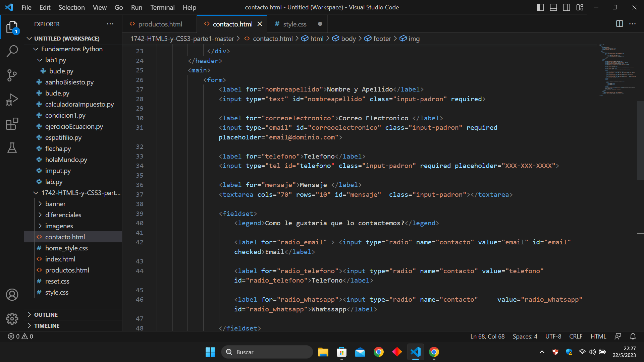Open editor more actions ellipsis
The height and width of the screenshot is (362, 644).
(x=633, y=24)
